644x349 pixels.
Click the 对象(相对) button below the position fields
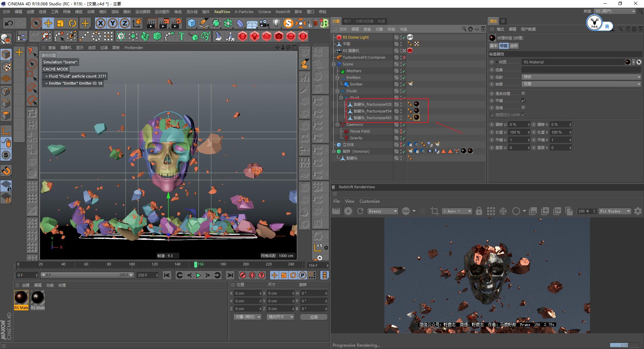247,317
